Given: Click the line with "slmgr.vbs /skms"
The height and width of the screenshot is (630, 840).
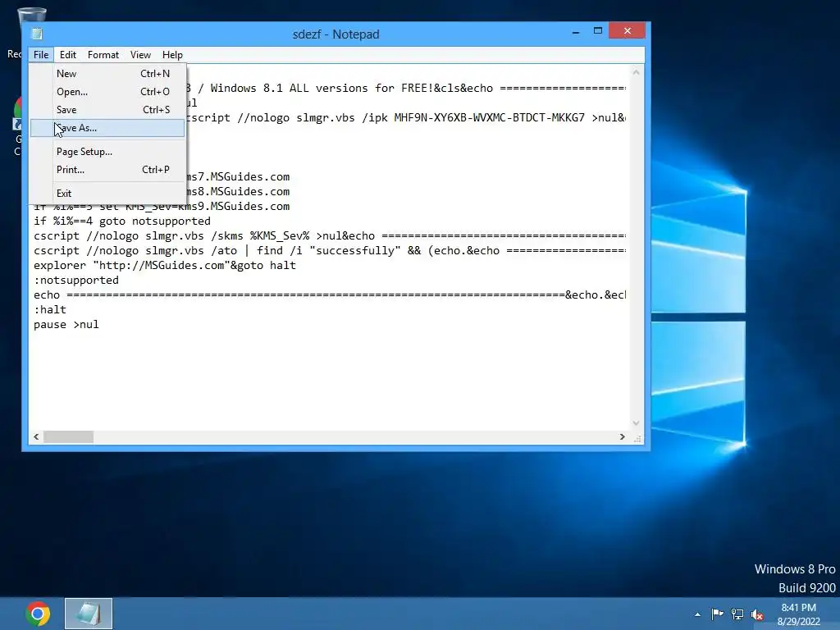Looking at the screenshot, I should 330,235.
